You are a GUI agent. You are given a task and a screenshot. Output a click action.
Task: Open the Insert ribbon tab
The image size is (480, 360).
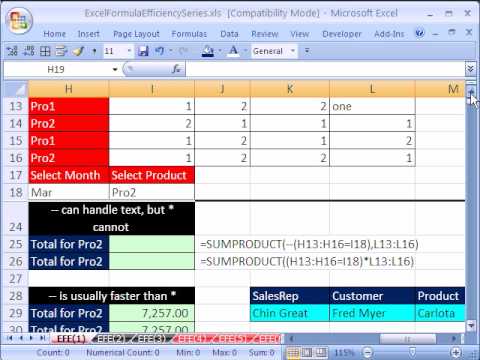(x=88, y=34)
